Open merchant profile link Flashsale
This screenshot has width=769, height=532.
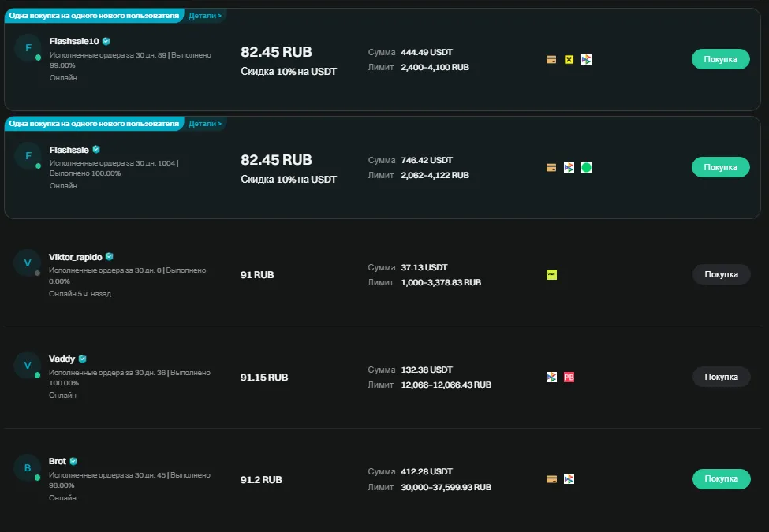[69, 149]
